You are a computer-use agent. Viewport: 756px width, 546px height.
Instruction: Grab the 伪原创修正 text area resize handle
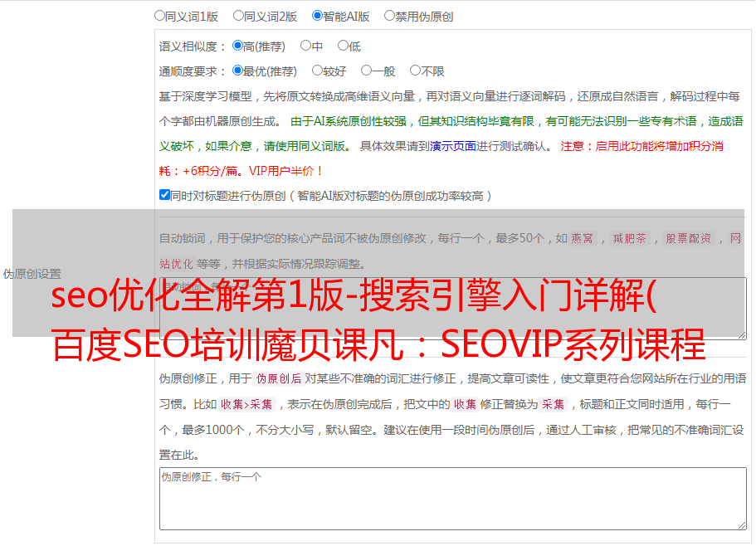click(742, 525)
